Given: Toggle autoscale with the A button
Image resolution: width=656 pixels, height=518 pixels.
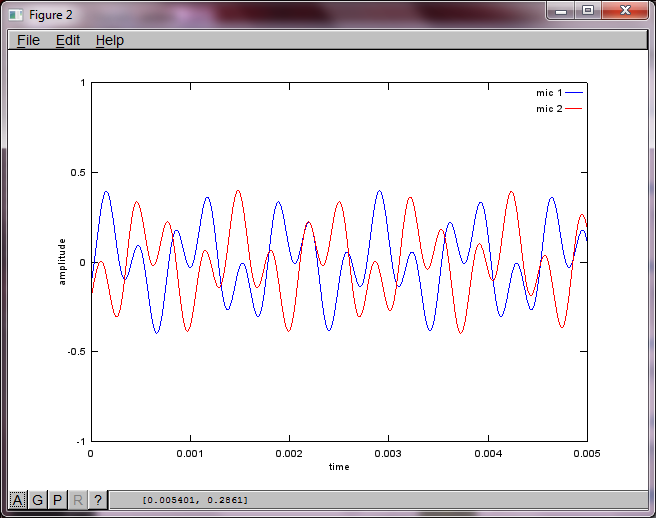Looking at the screenshot, I should (x=18, y=500).
